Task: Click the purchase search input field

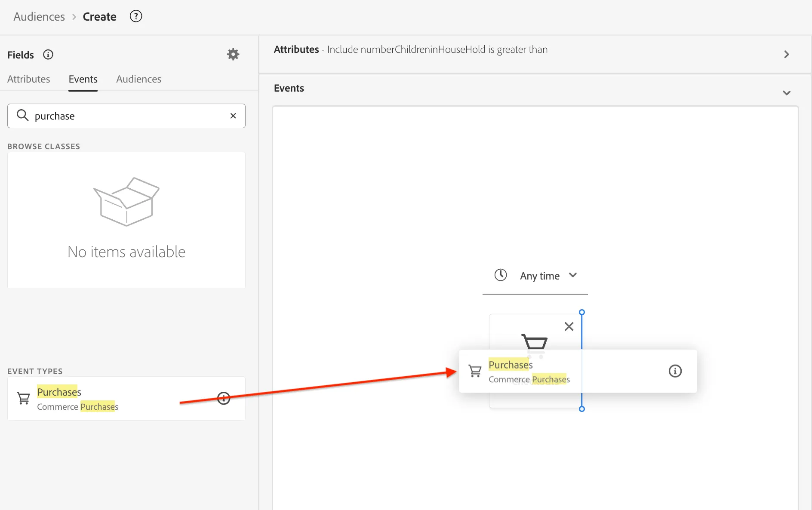Action: click(126, 116)
